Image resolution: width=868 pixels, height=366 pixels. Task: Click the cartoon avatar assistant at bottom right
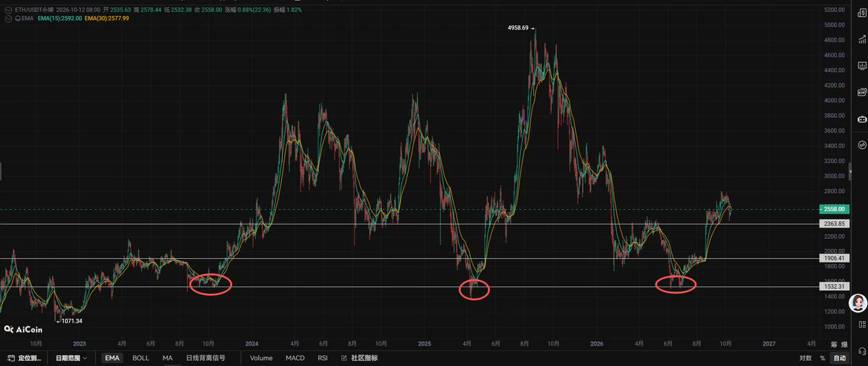(858, 303)
